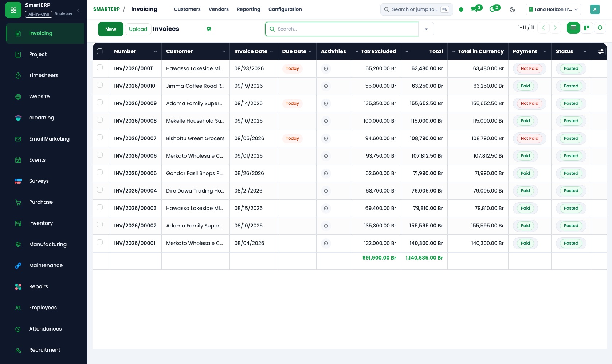Open Tana Horizon company switcher
The image size is (612, 364).
(x=553, y=9)
